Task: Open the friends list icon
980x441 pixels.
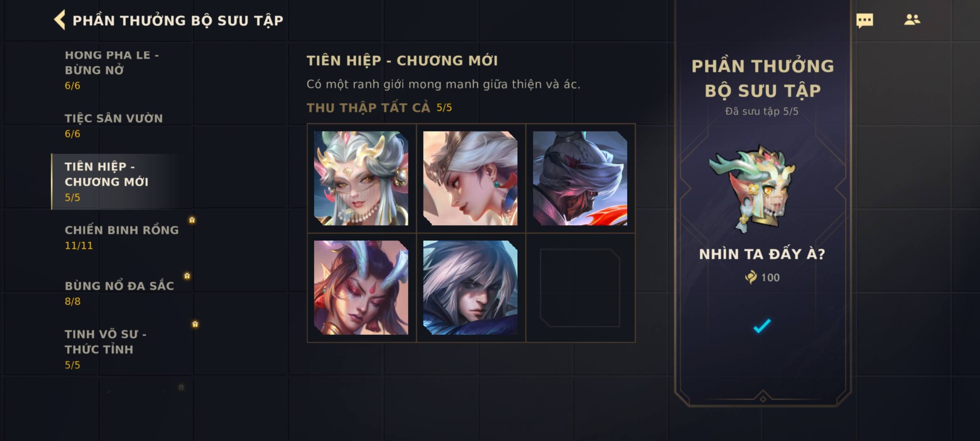Action: [912, 20]
